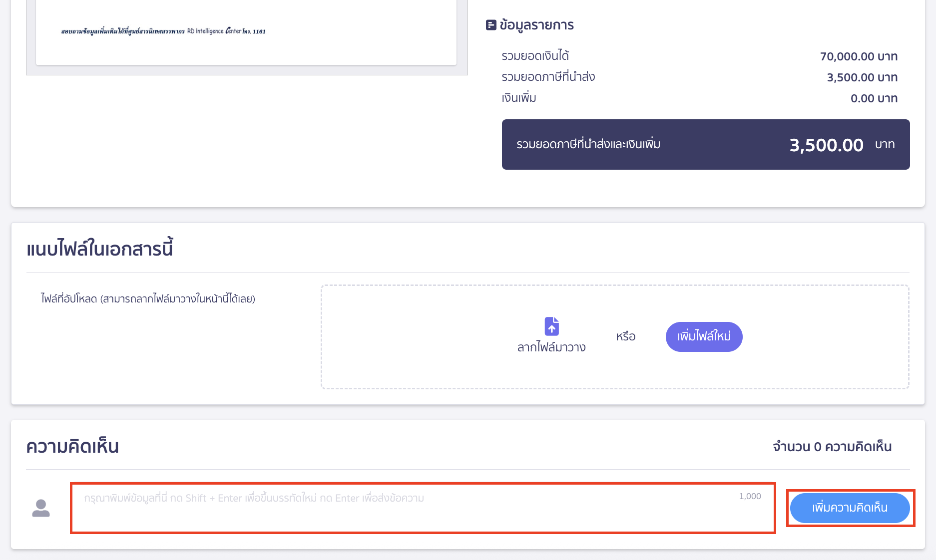Click the จำนวน 0 ความคิดเห็น counter
Screen dimensions: 936x560
832,447
